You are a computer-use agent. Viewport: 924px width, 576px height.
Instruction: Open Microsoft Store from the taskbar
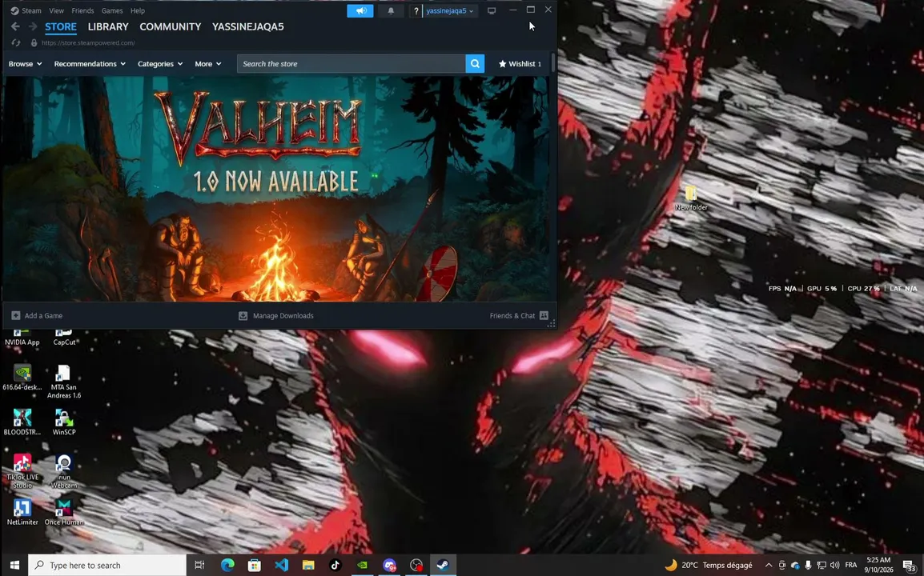tap(255, 565)
